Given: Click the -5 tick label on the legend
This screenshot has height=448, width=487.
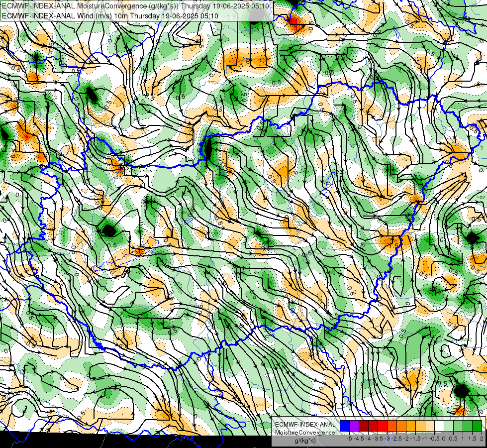Looking at the screenshot, I should coord(349,439).
